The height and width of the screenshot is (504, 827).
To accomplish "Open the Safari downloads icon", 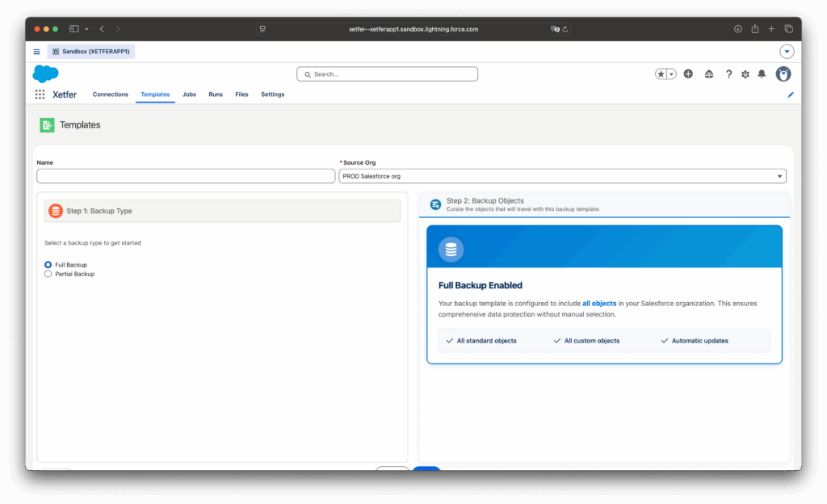I will click(x=737, y=29).
